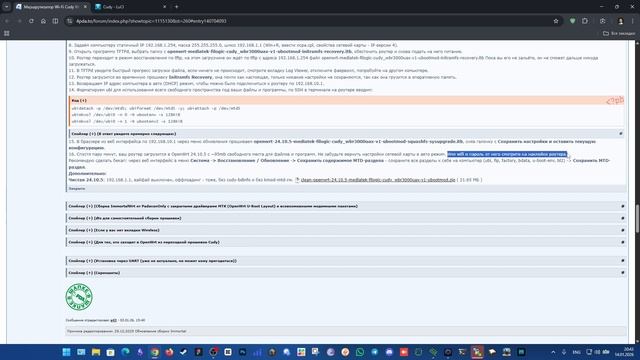
Task: Open the green shield extension icon
Action: point(572,21)
